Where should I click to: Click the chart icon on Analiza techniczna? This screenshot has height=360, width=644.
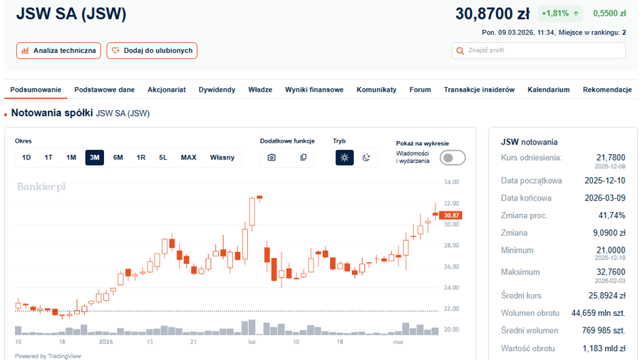[x=25, y=50]
